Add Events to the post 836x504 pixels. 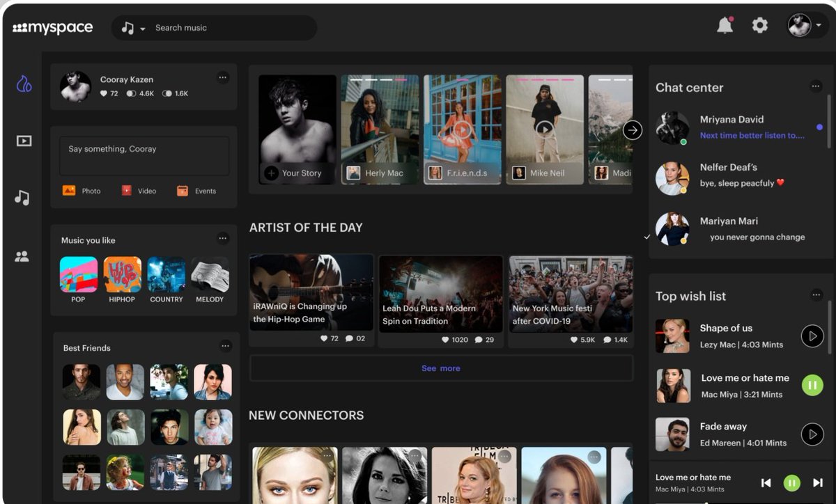[x=196, y=191]
